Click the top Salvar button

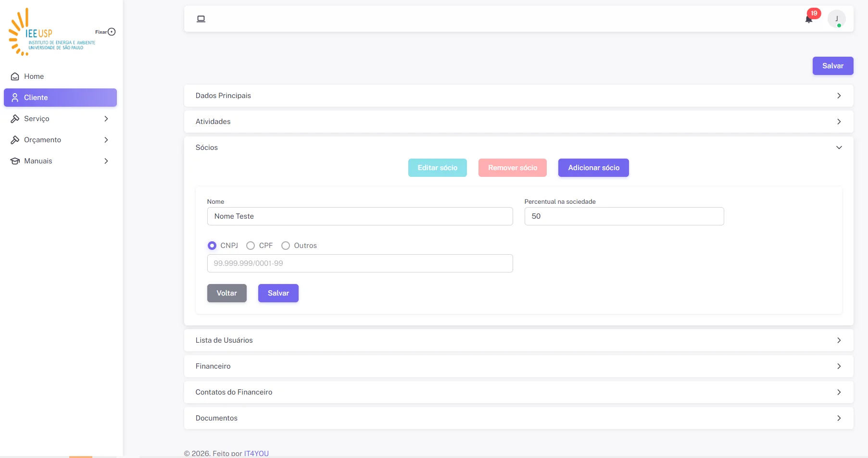833,66
